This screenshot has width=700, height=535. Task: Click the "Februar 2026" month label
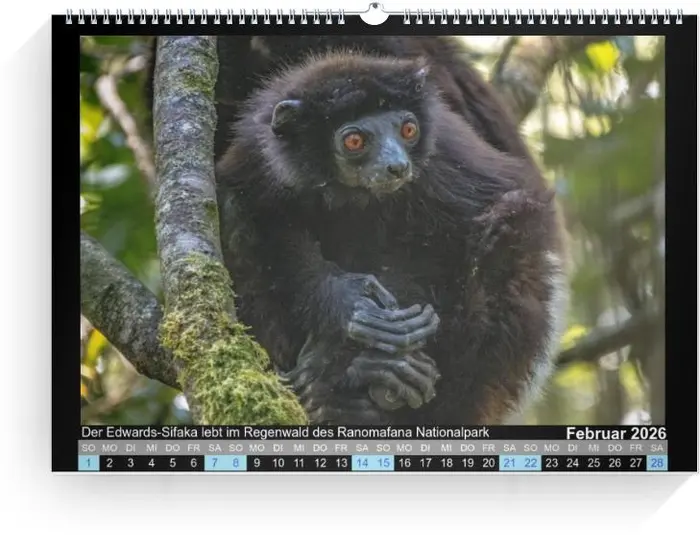[615, 433]
